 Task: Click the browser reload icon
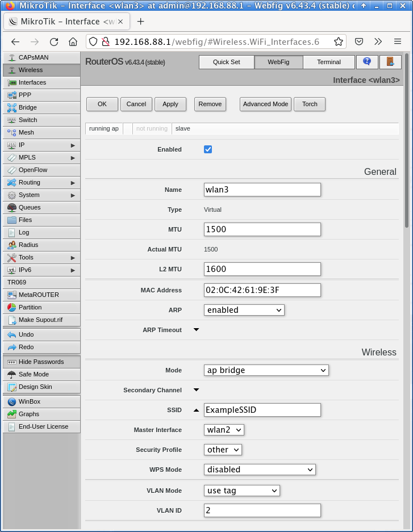pyautogui.click(x=54, y=41)
